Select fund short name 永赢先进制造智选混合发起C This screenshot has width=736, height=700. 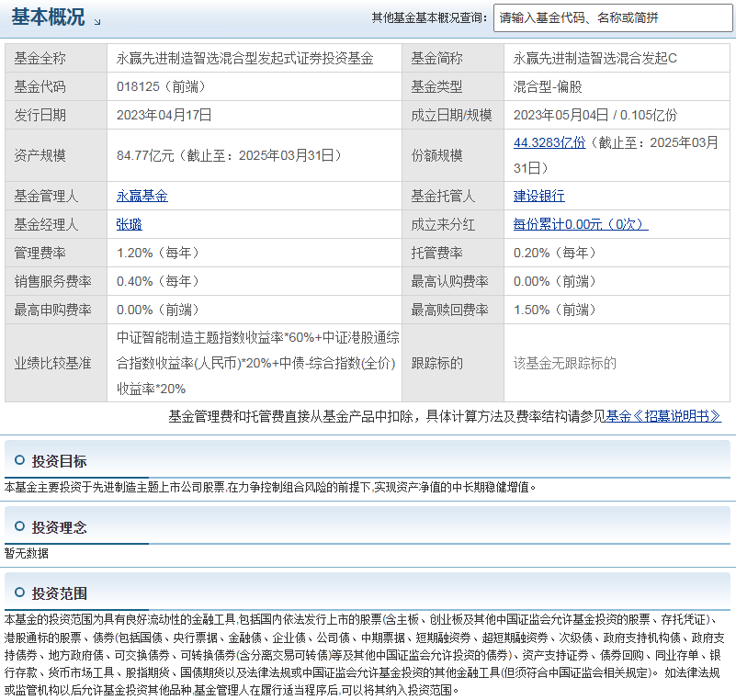[x=595, y=58]
